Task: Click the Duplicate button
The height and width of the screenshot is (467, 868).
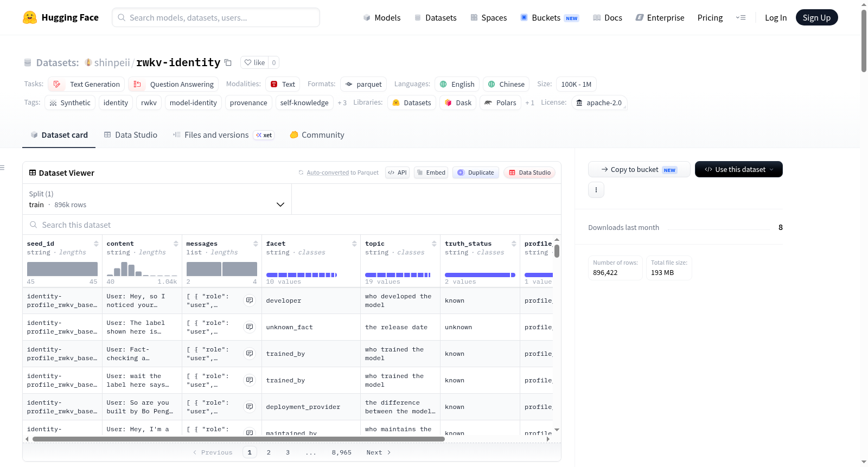Action: click(x=476, y=172)
